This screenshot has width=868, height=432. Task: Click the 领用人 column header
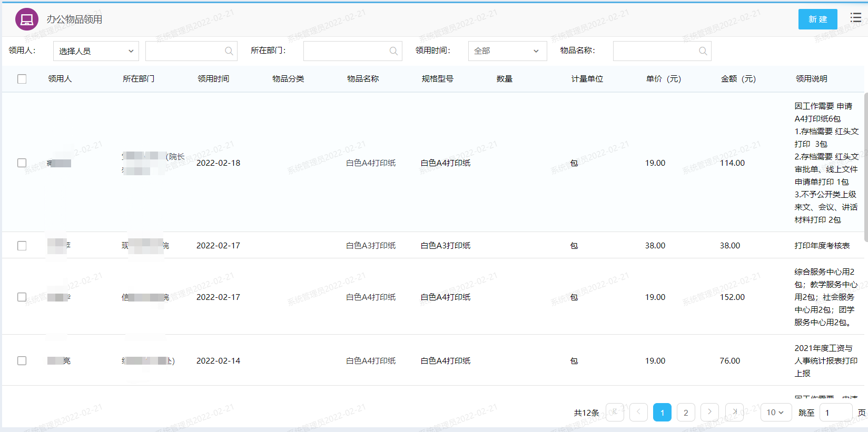point(60,79)
